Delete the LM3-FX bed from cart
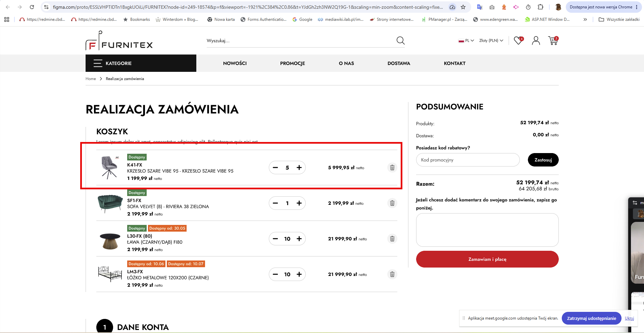The image size is (644, 333). pos(392,274)
